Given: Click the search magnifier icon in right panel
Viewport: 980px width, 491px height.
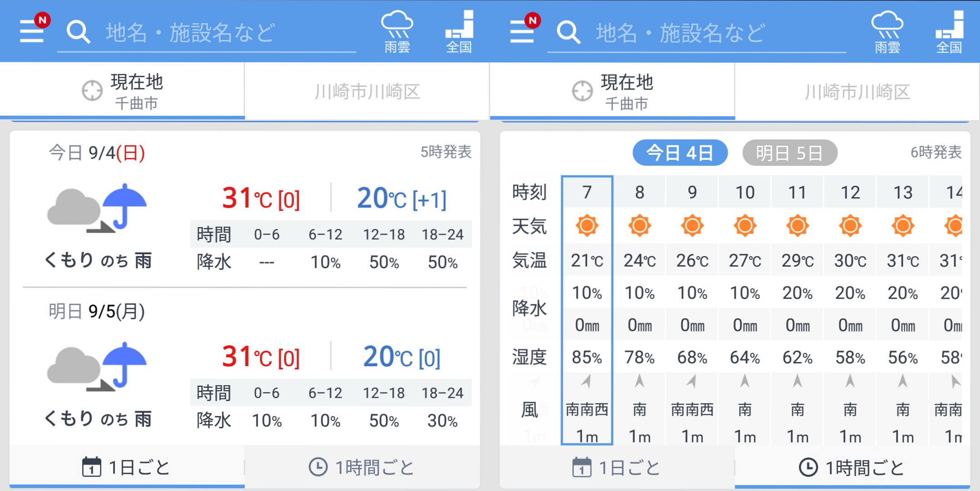Looking at the screenshot, I should [568, 32].
